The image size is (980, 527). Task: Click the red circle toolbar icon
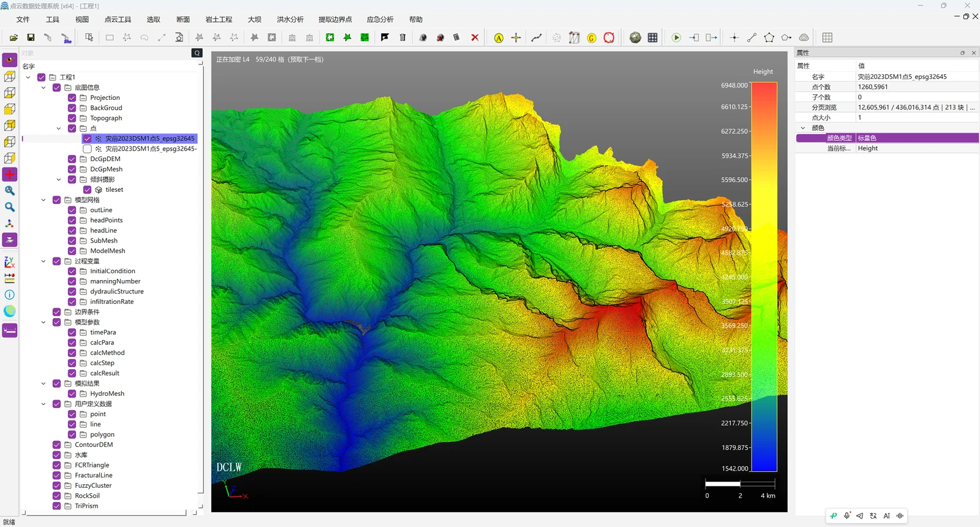coord(609,38)
